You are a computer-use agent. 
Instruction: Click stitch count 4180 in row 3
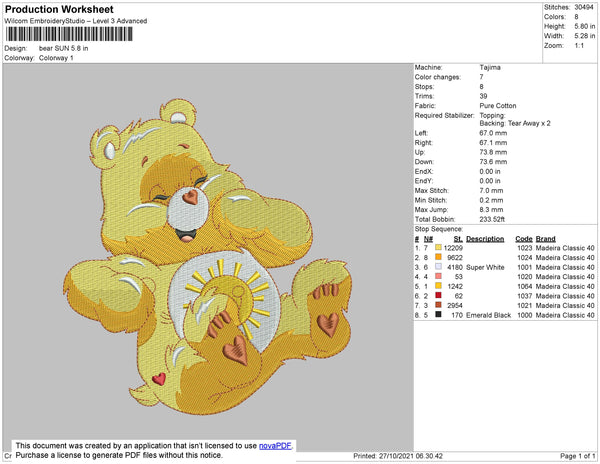[x=455, y=267]
